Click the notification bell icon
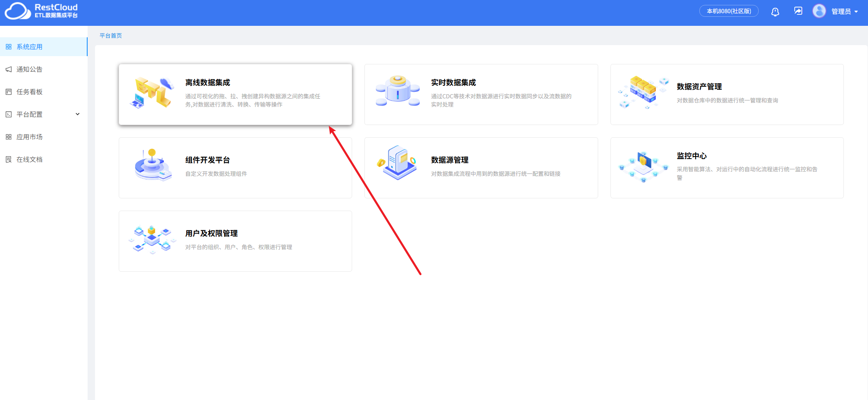 pos(775,11)
